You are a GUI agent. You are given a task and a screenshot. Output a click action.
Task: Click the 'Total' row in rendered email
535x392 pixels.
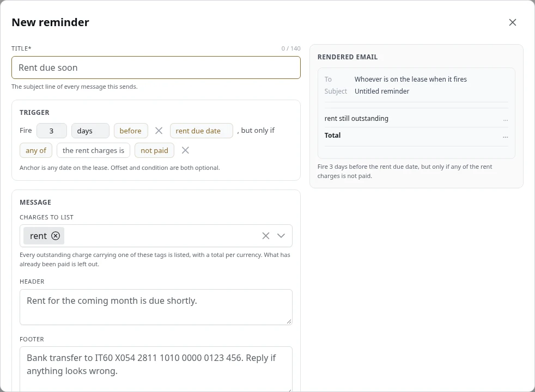416,136
